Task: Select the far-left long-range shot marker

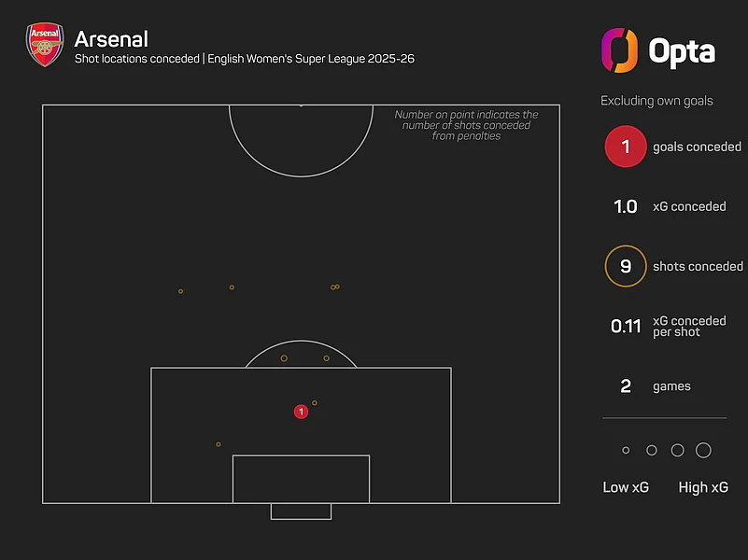Action: point(181,291)
